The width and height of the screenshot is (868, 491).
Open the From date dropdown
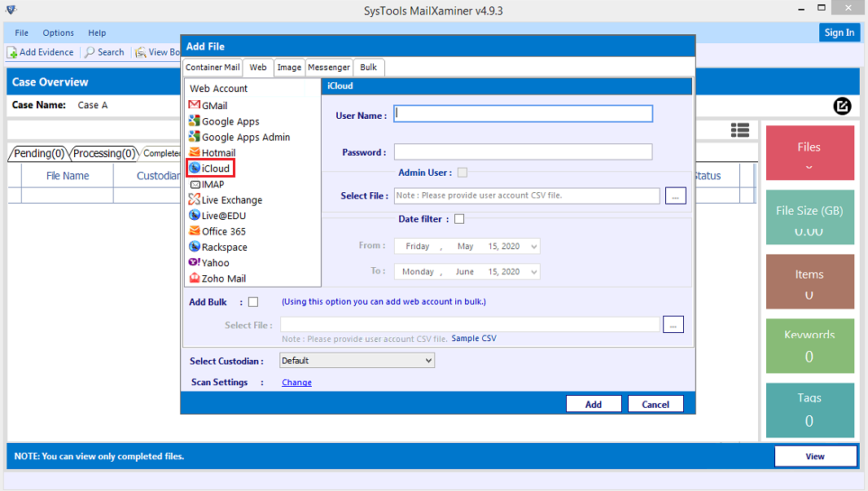(533, 247)
